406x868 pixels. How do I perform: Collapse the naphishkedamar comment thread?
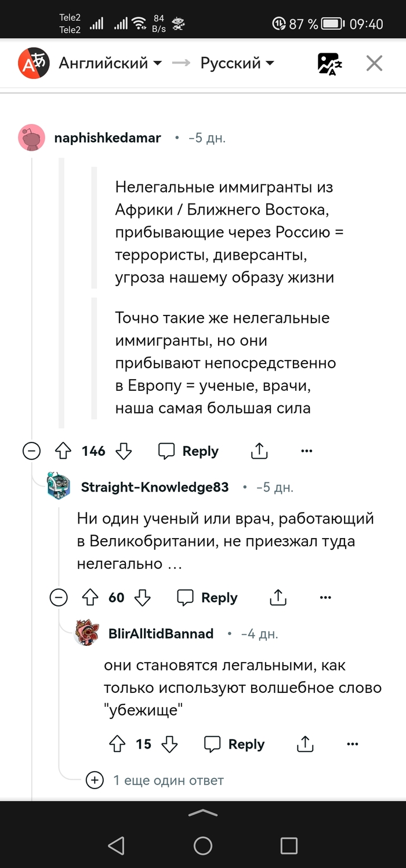(31, 451)
